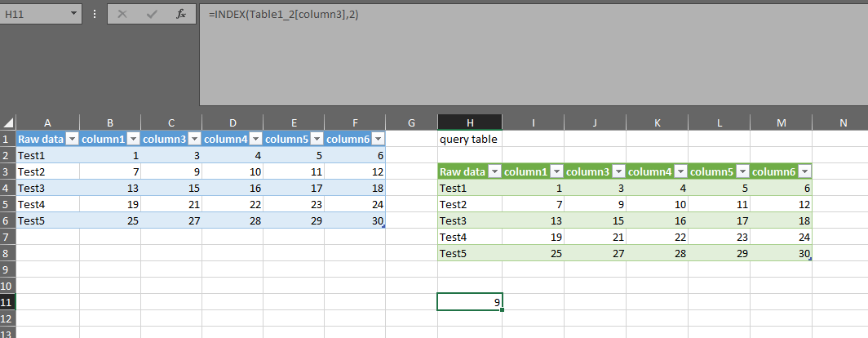Open the blue table column1 filter dropdown
The image size is (868, 338).
coord(133,139)
